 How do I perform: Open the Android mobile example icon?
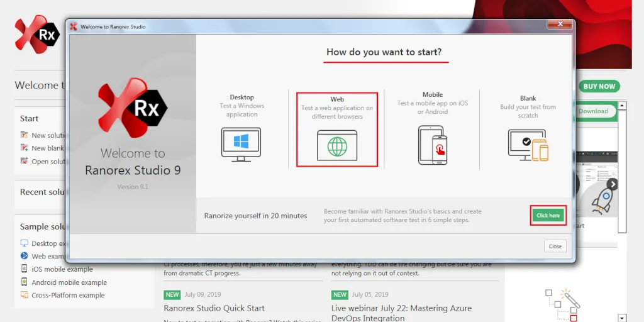pyautogui.click(x=25, y=282)
